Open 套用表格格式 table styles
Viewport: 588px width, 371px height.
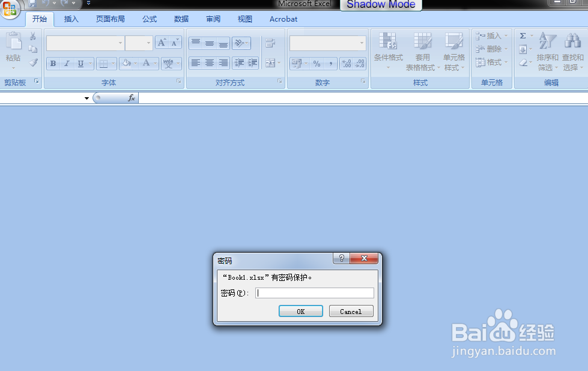[423, 51]
